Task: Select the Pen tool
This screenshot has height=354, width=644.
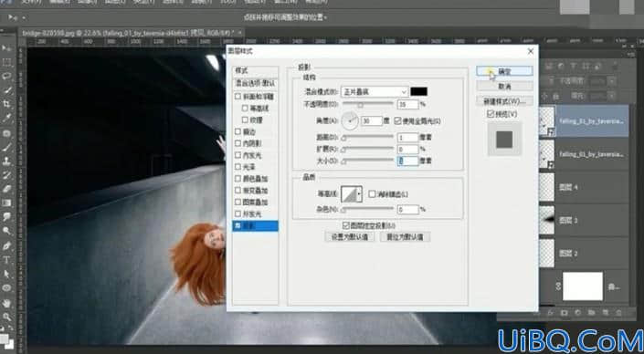Action: click(6, 245)
